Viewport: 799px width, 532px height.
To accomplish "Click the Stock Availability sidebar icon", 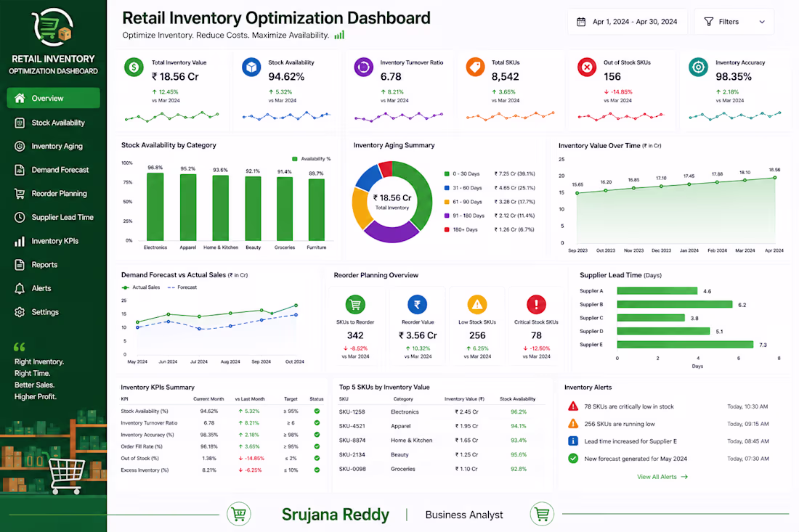I will click(x=20, y=123).
